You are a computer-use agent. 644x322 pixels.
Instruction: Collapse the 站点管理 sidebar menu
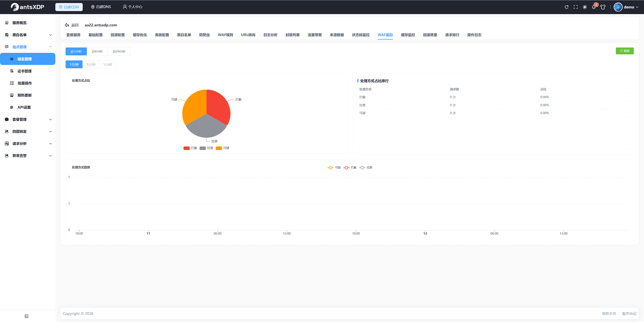[28, 47]
